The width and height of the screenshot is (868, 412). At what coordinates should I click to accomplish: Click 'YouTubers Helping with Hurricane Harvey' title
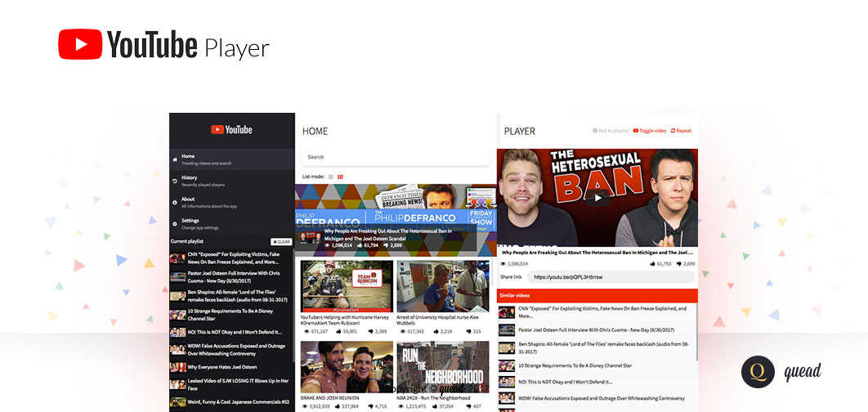[x=346, y=320]
